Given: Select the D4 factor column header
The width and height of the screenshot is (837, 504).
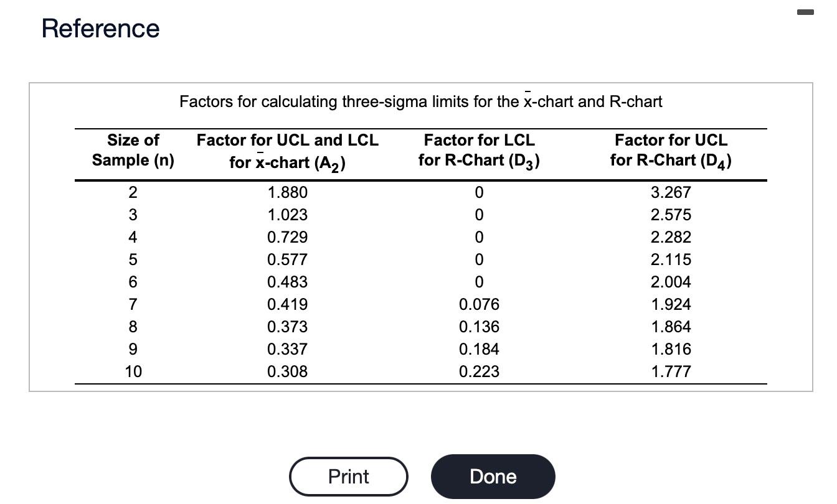Looking at the screenshot, I should (671, 150).
